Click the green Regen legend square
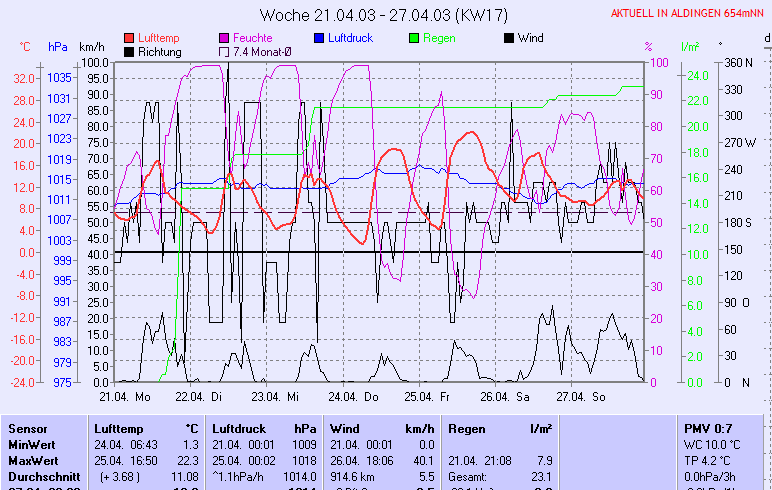 click(x=415, y=38)
